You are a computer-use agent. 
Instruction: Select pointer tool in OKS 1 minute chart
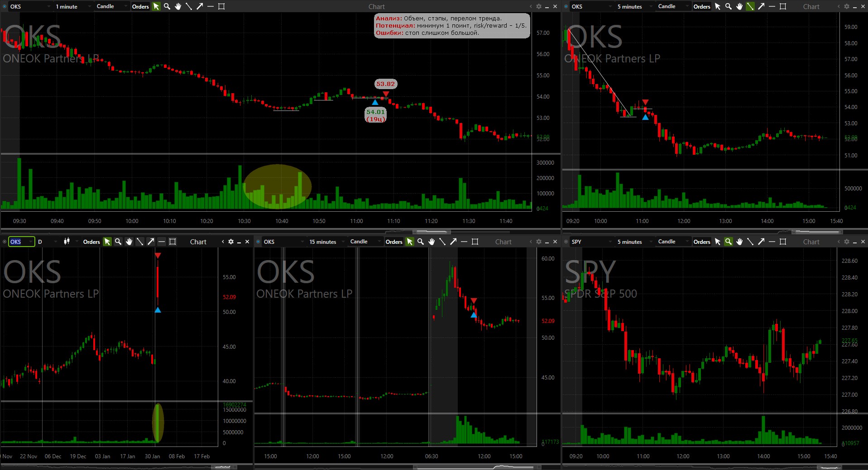(156, 6)
